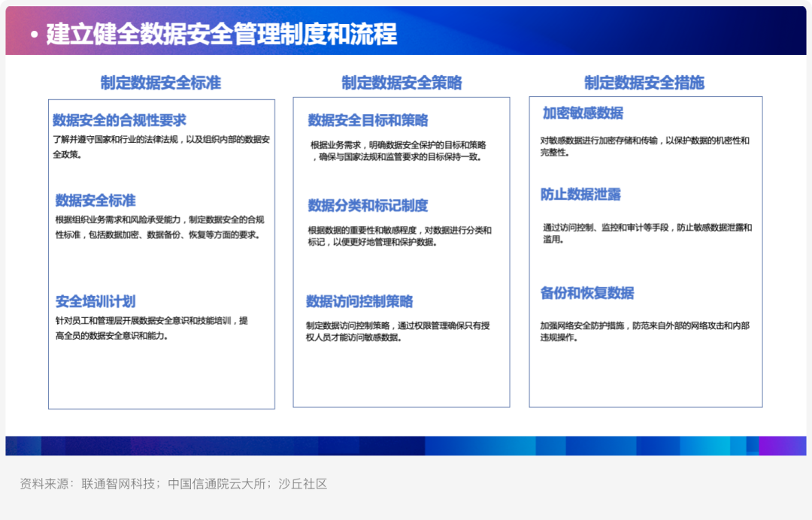Click the source credit 资料来源 text

(x=174, y=484)
